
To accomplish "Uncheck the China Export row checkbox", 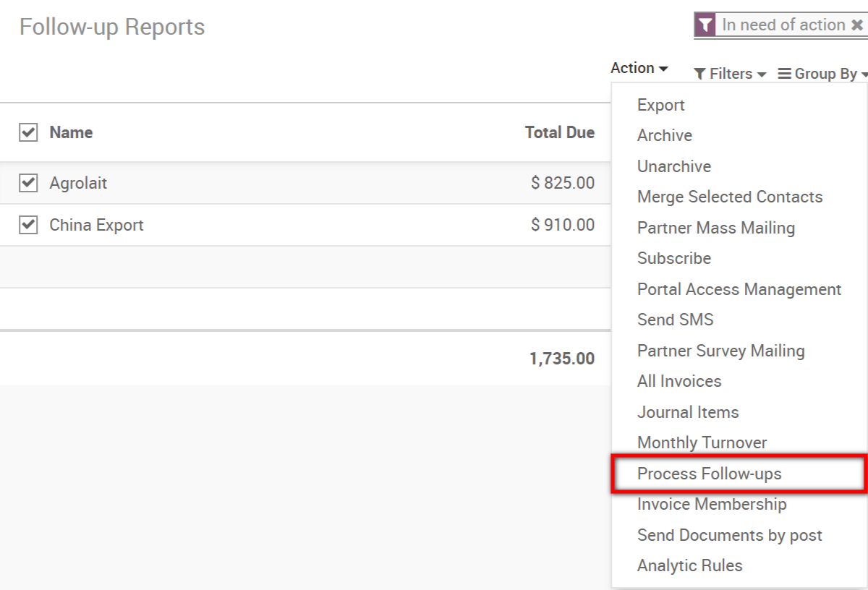I will pyautogui.click(x=27, y=225).
